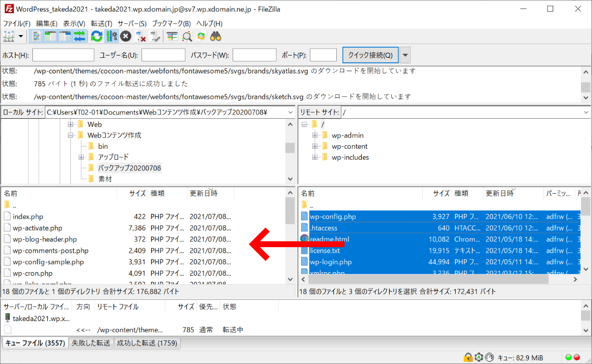Open the quick connect history dropdown
This screenshot has height=364, width=592.
(x=405, y=55)
